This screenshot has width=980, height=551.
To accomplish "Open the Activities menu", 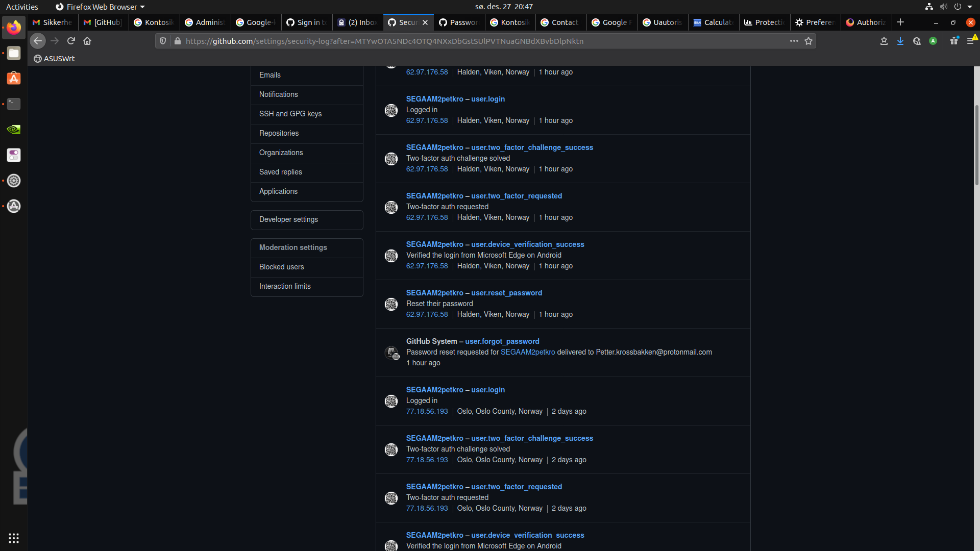I will 22,7.
